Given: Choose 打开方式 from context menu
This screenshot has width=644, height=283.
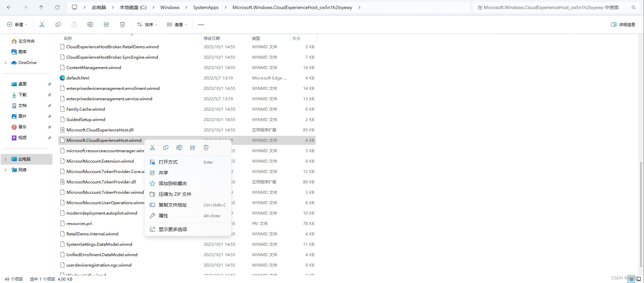Looking at the screenshot, I should click(188, 162).
